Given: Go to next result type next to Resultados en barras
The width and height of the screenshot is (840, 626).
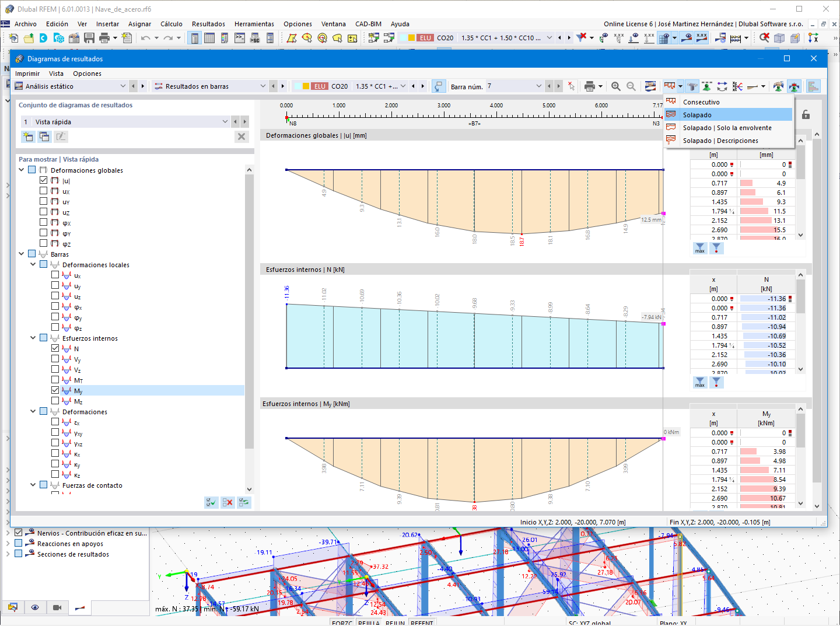Looking at the screenshot, I should (283, 86).
